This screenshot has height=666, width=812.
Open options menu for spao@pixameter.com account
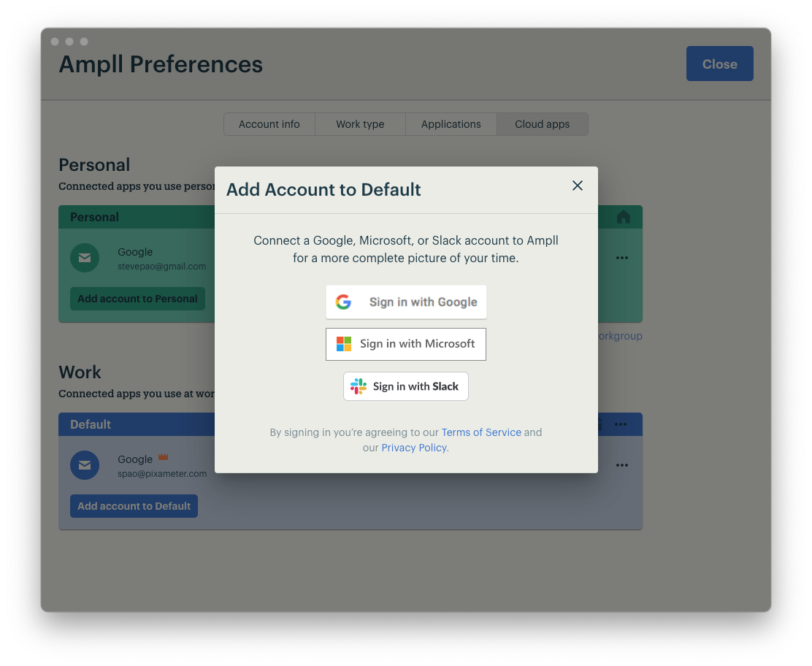pos(622,465)
